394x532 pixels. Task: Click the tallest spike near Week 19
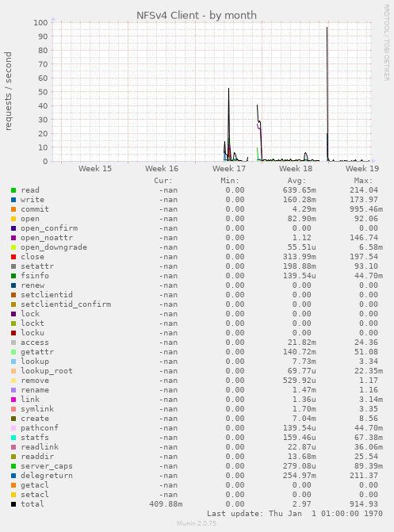click(327, 92)
